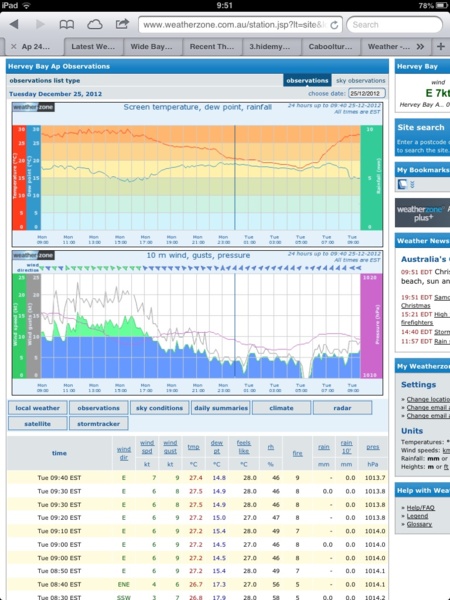Sort by wind gust column header

point(170,447)
